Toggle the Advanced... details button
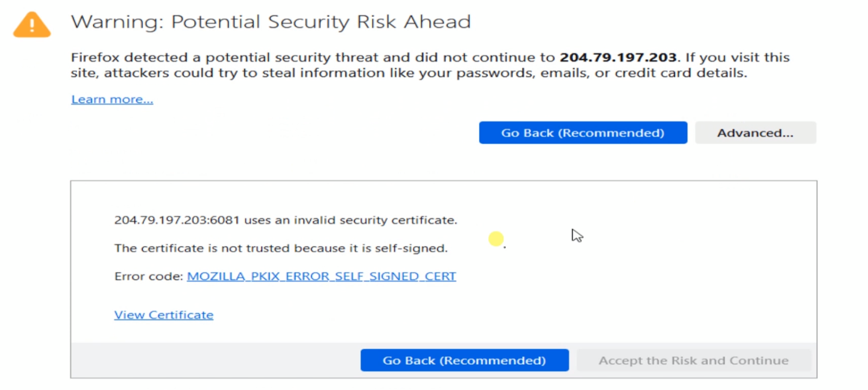This screenshot has height=390, width=868. click(755, 133)
